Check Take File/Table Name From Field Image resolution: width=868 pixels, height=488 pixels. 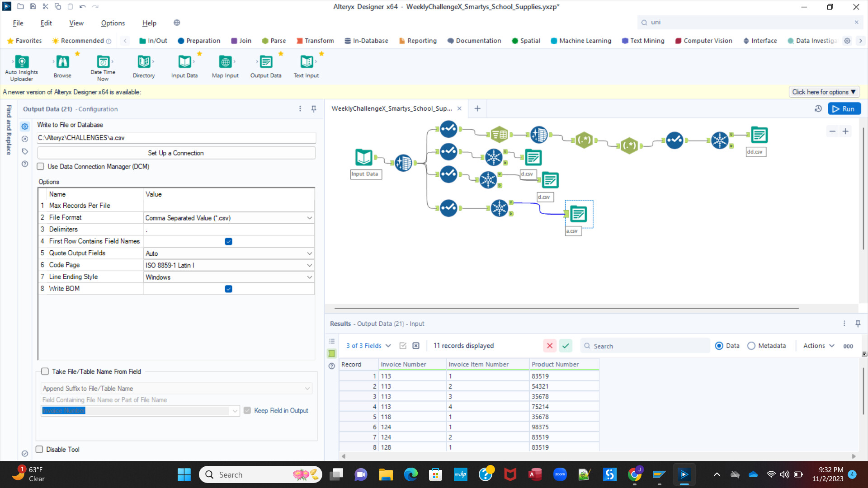click(x=45, y=371)
